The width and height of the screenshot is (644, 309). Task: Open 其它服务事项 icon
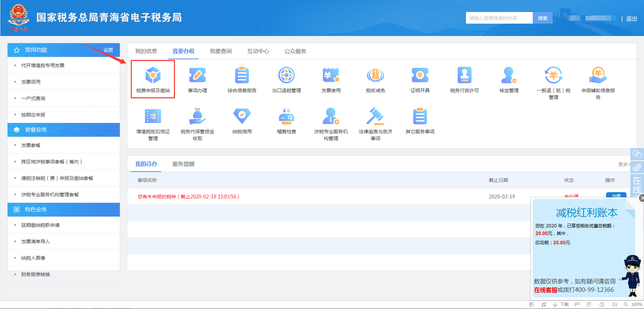[420, 116]
